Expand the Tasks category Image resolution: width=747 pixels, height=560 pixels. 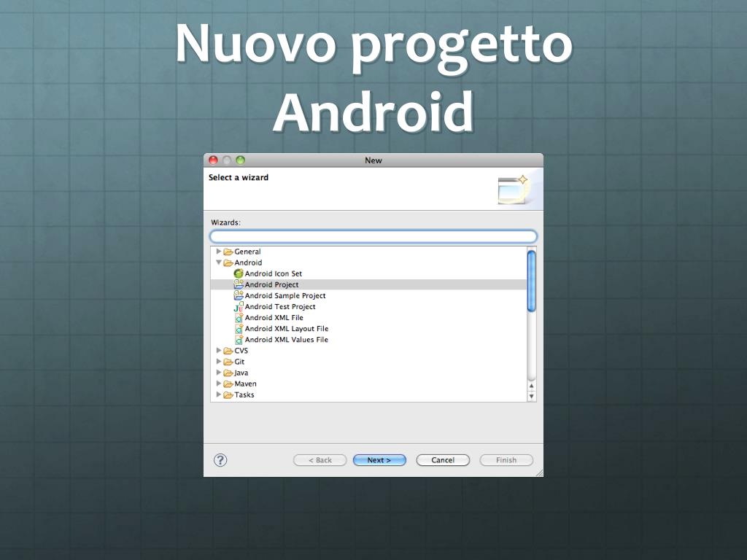(x=219, y=394)
